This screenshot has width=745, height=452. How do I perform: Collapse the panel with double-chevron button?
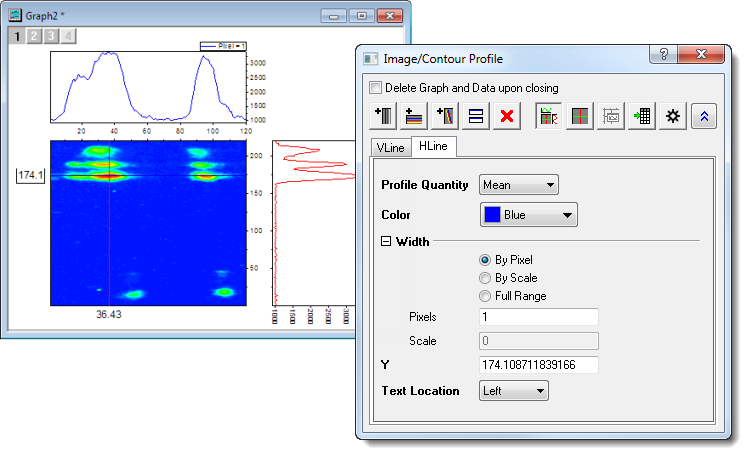[x=704, y=116]
